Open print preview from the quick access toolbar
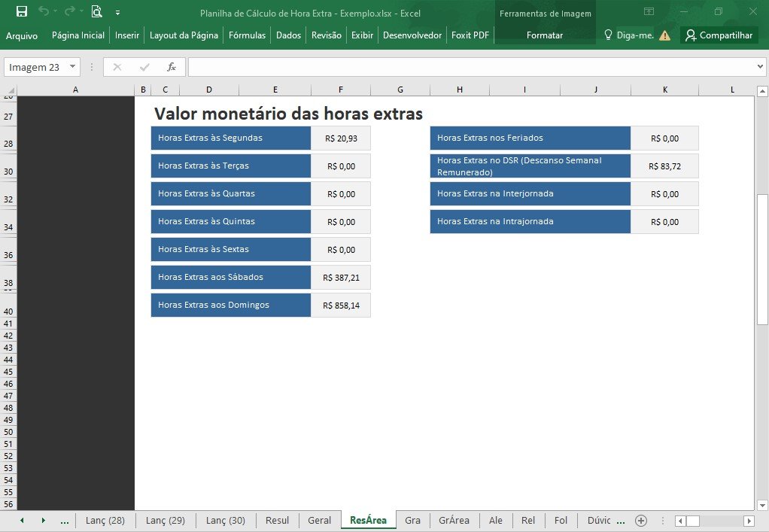This screenshot has width=769, height=532. click(96, 11)
